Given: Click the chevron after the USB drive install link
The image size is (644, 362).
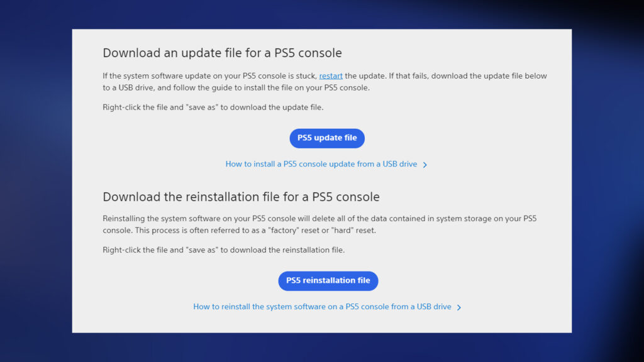Looking at the screenshot, I should click(425, 165).
